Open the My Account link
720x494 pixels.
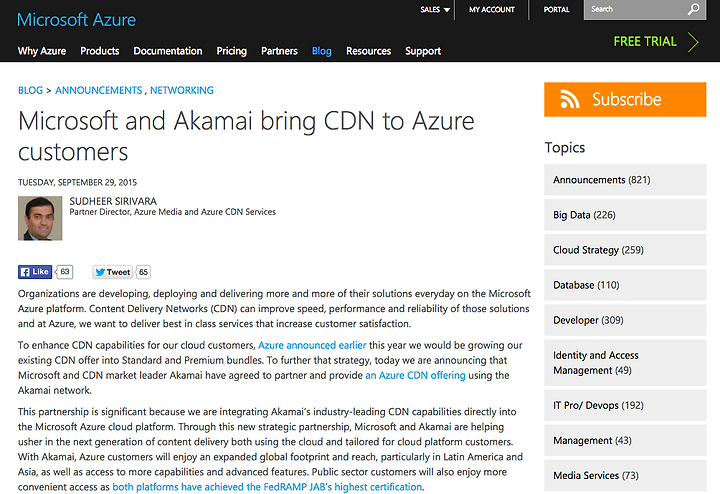(x=492, y=10)
